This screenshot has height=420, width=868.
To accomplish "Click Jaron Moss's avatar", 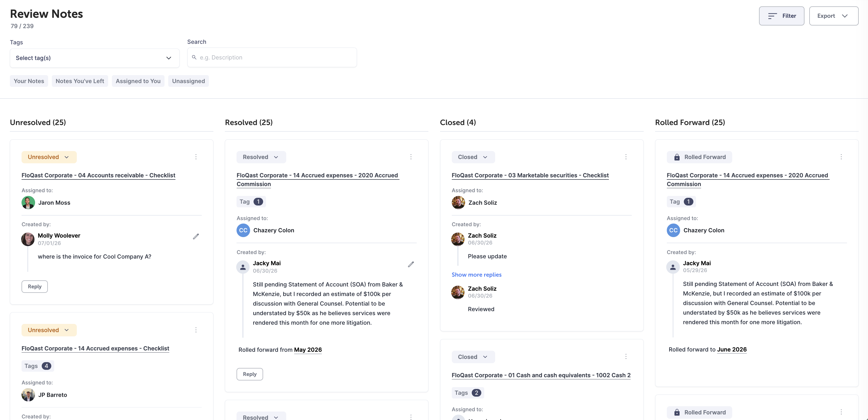I will tap(28, 202).
